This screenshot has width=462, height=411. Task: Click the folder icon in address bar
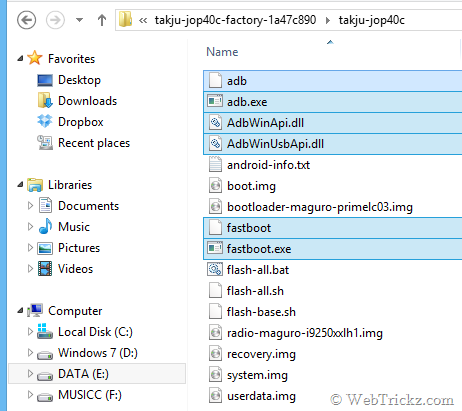[x=126, y=19]
